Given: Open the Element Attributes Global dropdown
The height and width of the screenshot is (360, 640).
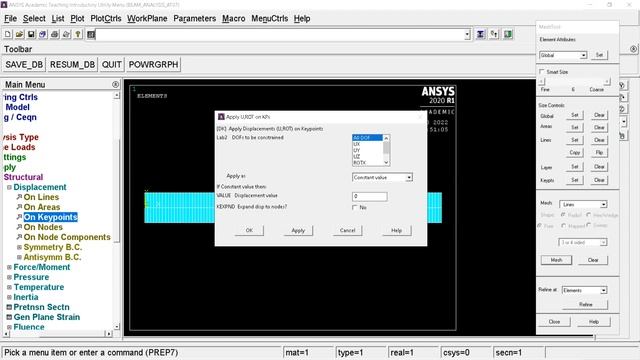Looking at the screenshot, I should tap(583, 55).
